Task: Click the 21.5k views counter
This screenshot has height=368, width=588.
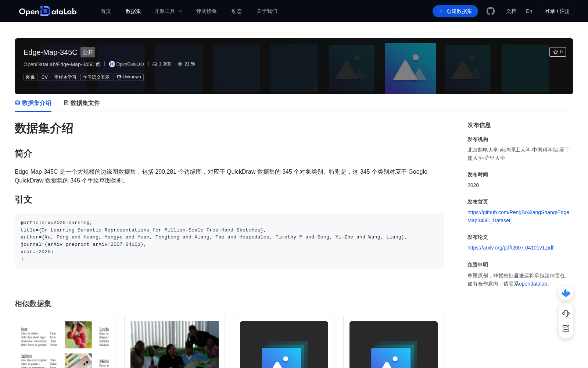Action: (x=186, y=64)
